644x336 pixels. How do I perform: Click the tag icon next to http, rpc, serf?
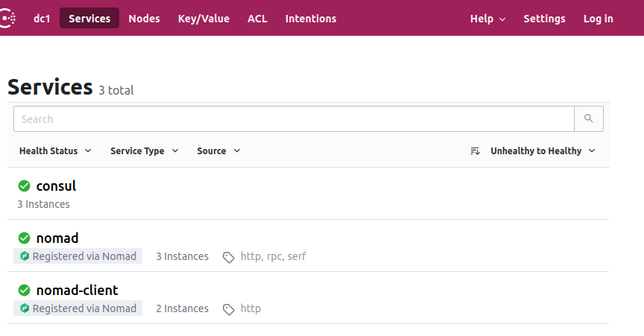pos(228,257)
